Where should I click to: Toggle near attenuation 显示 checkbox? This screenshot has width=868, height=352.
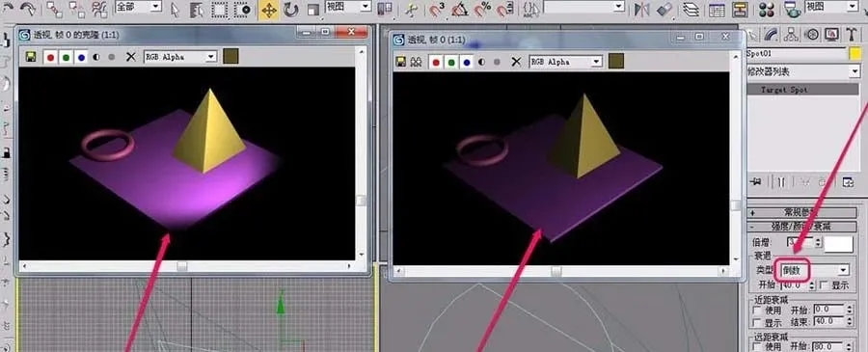757,322
